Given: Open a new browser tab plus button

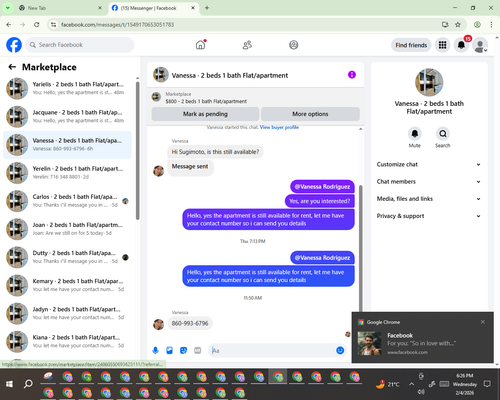Looking at the screenshot, I should 207,8.
